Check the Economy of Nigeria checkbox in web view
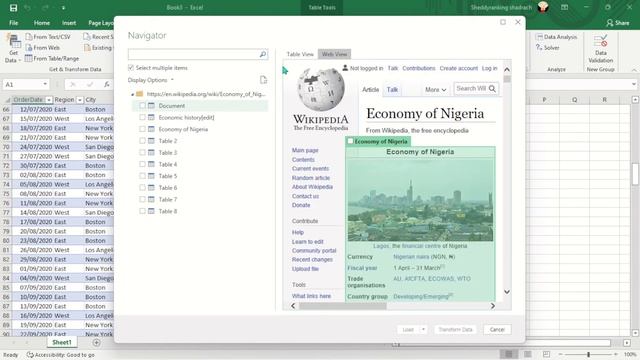 [350, 141]
